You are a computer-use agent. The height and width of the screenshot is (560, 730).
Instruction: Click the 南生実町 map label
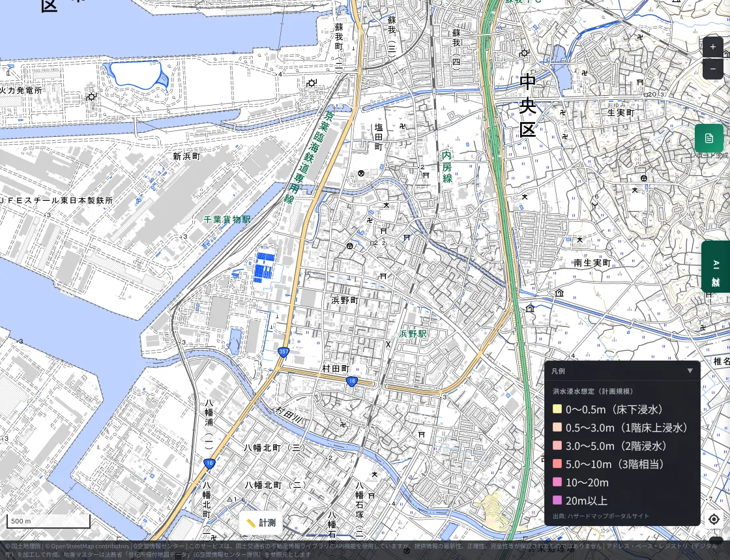pyautogui.click(x=592, y=263)
